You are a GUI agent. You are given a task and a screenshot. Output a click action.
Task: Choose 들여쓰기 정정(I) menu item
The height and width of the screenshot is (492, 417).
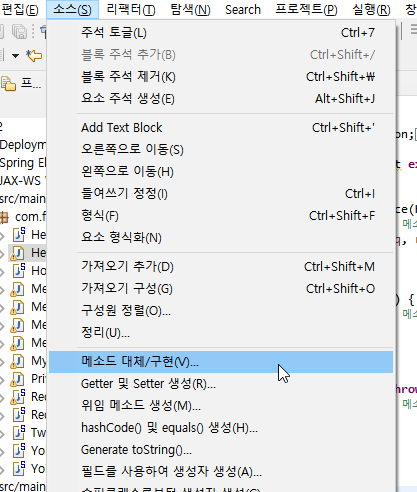tap(221, 194)
